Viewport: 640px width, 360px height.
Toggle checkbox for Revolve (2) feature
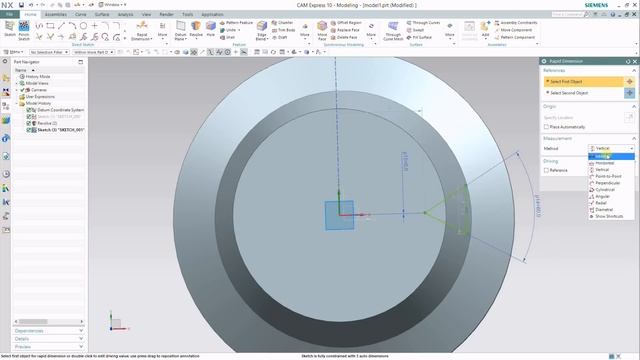(x=29, y=123)
